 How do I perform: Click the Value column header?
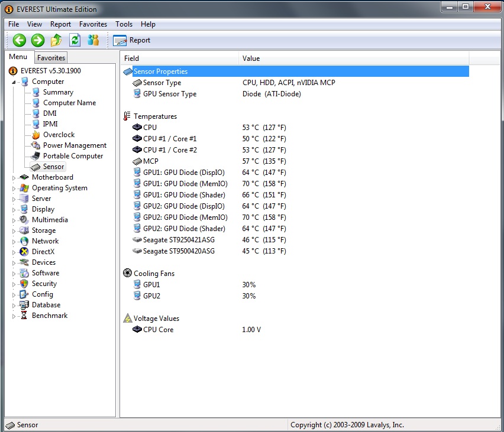pyautogui.click(x=354, y=58)
